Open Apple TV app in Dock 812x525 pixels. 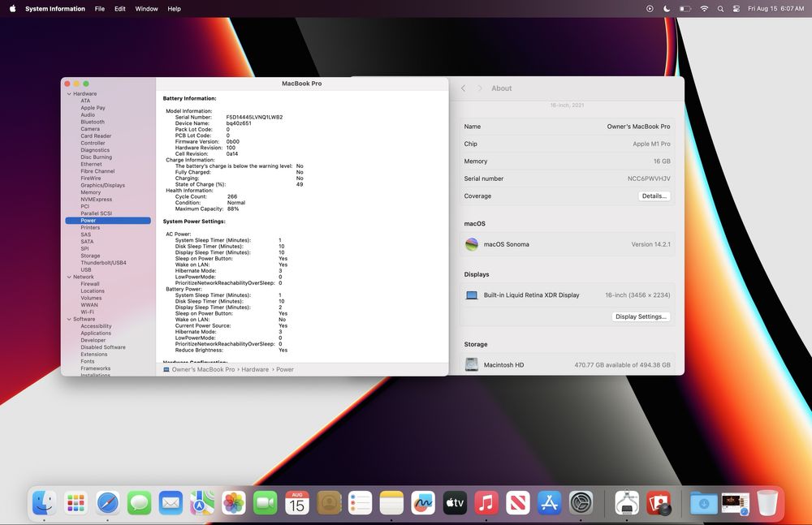tap(455, 503)
